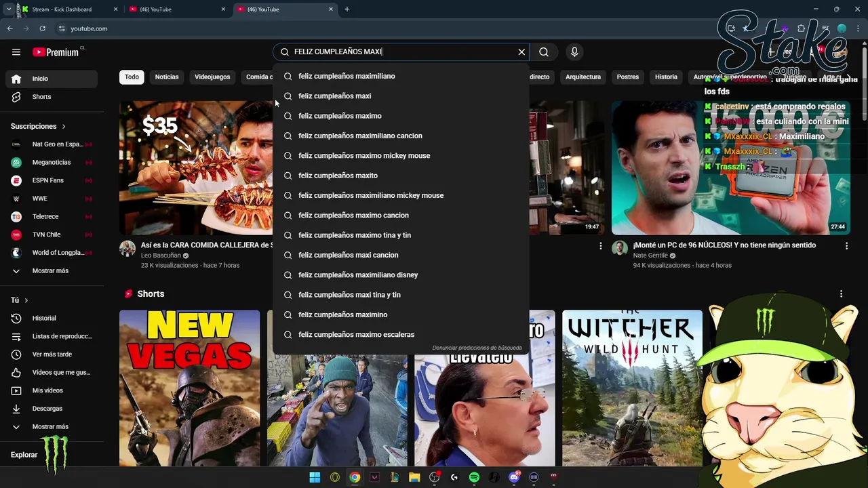Open Shorts shelf three-dot menu
868x488 pixels.
pos(841,294)
